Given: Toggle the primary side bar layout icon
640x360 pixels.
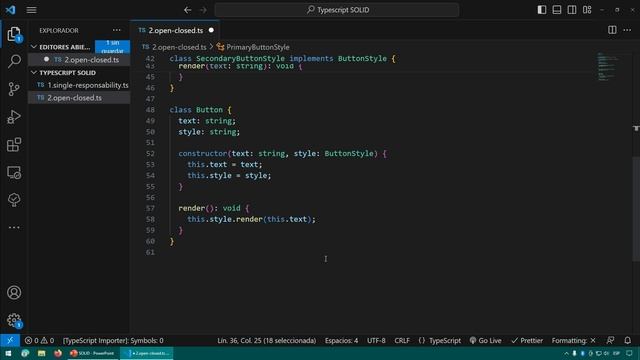Looking at the screenshot, I should point(542,10).
